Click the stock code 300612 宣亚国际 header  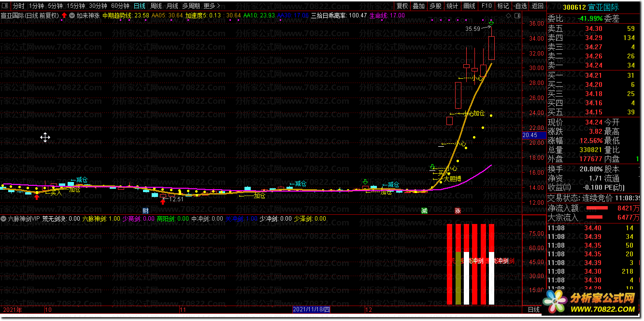point(591,7)
